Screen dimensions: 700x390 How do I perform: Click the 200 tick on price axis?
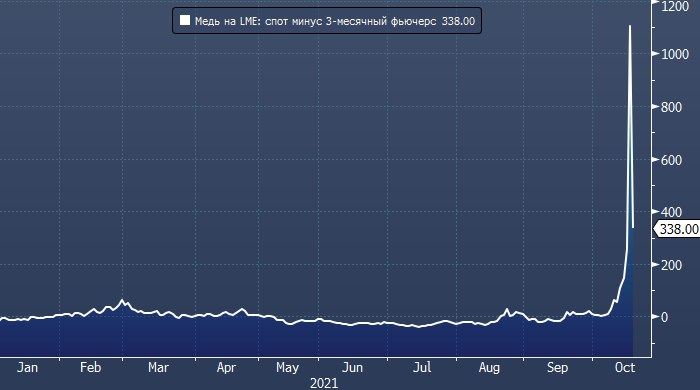pos(671,265)
